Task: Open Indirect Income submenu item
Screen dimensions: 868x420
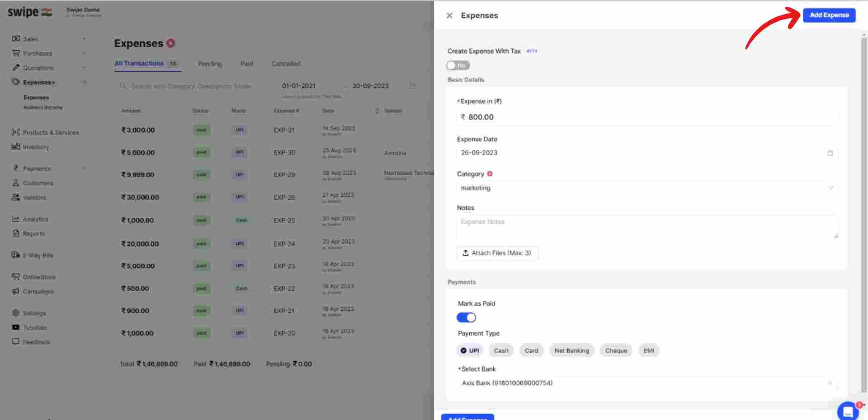Action: [43, 107]
